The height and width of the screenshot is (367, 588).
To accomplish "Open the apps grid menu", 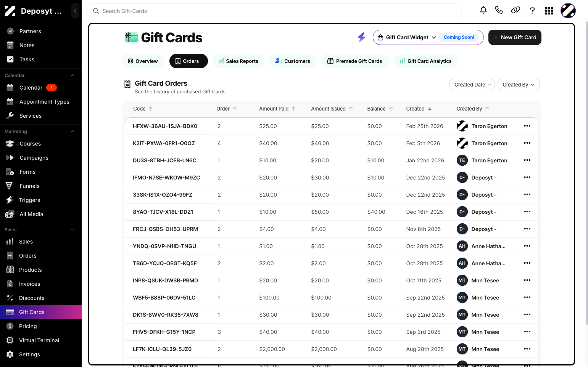I will 549,11.
